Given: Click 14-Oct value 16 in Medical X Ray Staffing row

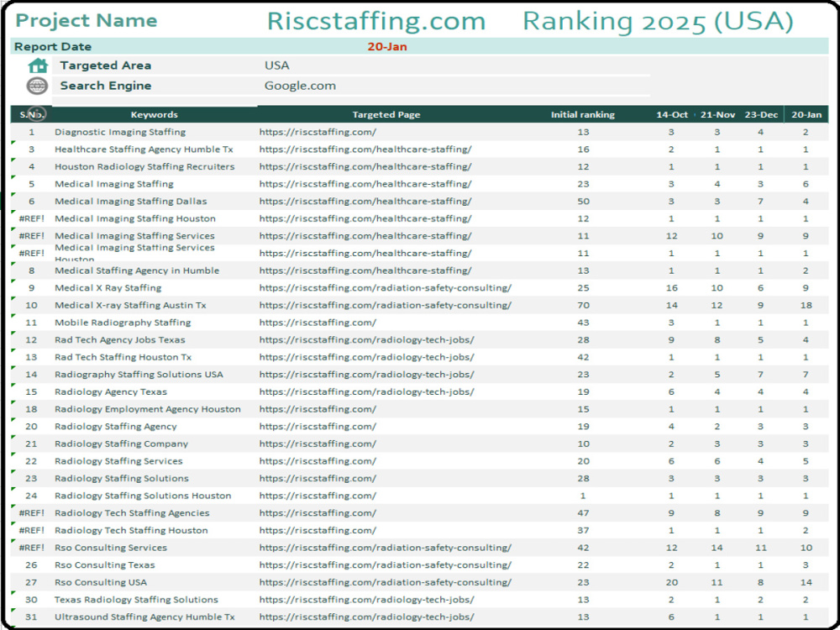Looking at the screenshot, I should tap(672, 287).
